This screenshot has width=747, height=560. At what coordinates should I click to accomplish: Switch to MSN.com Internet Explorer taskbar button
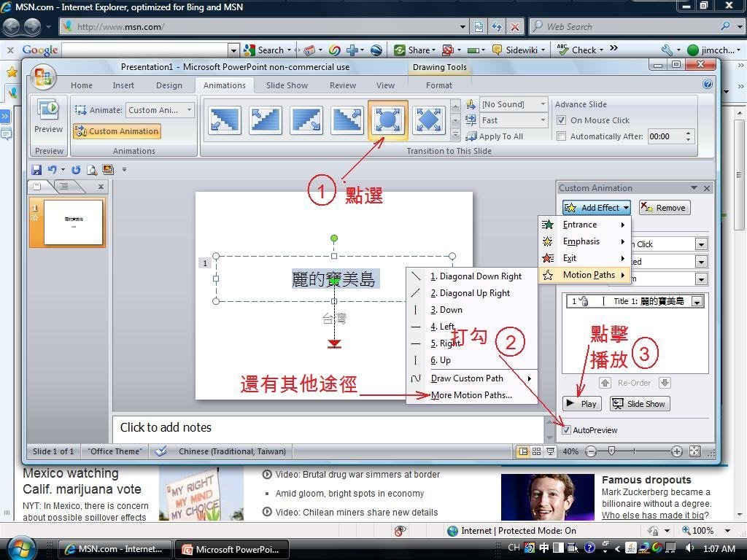(x=115, y=550)
